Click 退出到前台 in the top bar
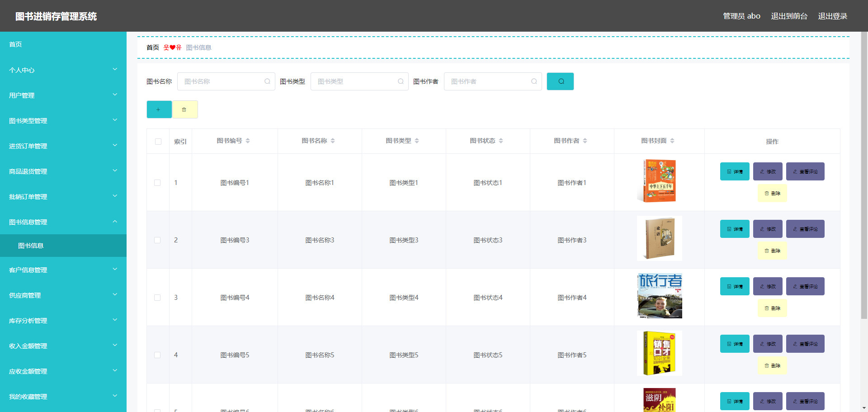The image size is (868, 412). tap(789, 16)
